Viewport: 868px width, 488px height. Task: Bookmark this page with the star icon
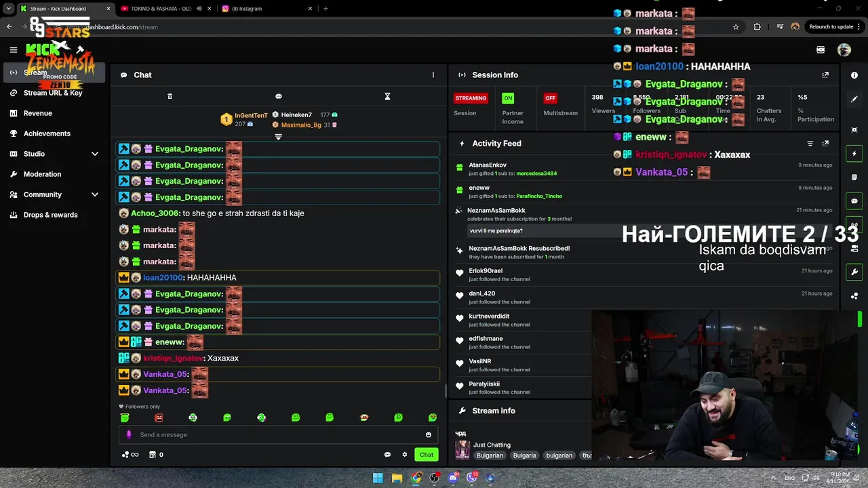[x=736, y=27]
